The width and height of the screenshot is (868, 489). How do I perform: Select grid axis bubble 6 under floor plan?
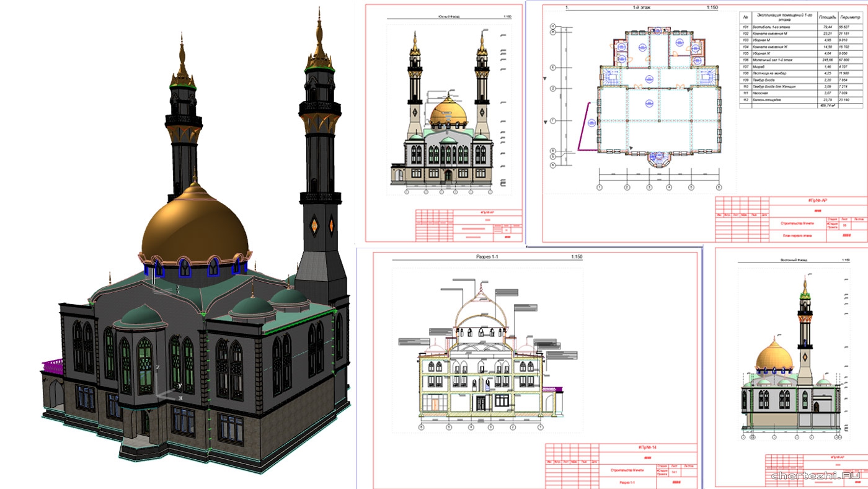719,186
